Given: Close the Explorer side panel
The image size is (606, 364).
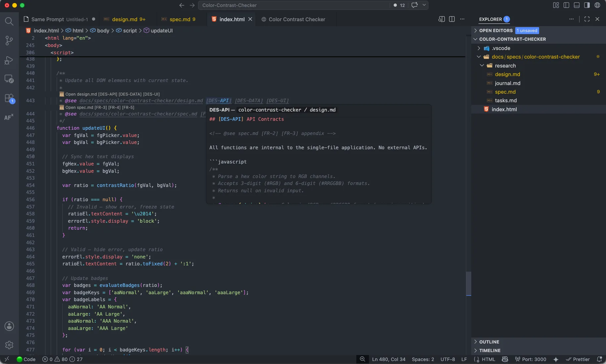Looking at the screenshot, I should pos(597,19).
